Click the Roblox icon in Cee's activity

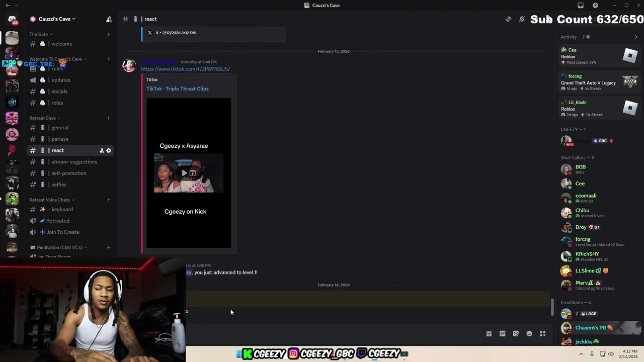[x=630, y=55]
